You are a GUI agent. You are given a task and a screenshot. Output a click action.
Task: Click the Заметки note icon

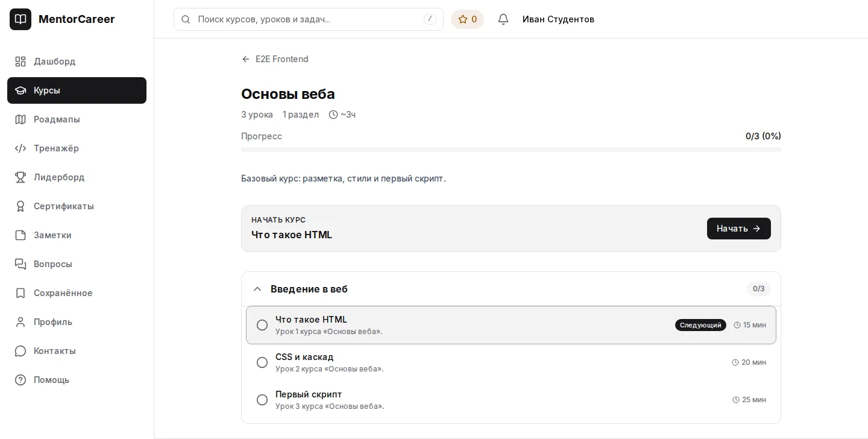coord(20,235)
